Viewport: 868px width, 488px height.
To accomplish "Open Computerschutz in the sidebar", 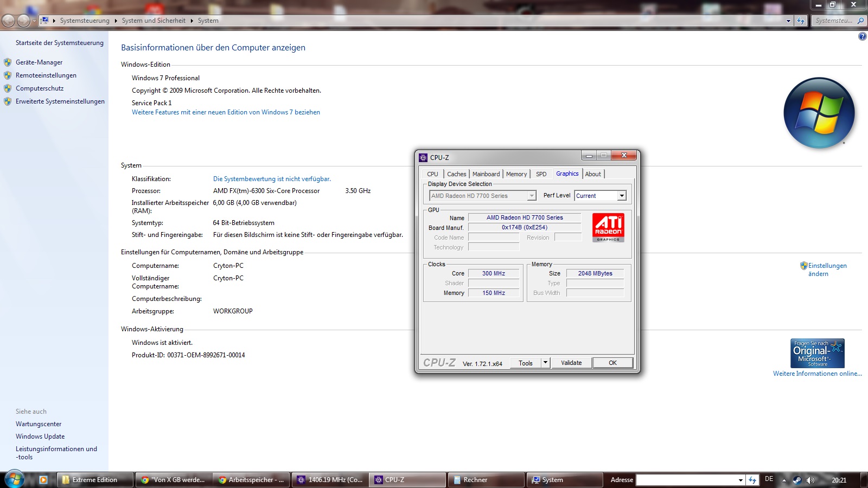I will [40, 88].
